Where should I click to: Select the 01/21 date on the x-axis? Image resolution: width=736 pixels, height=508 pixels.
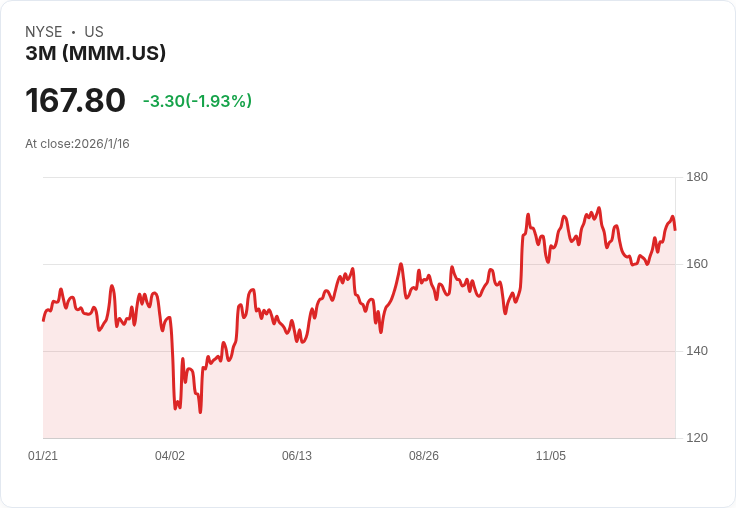[43, 456]
